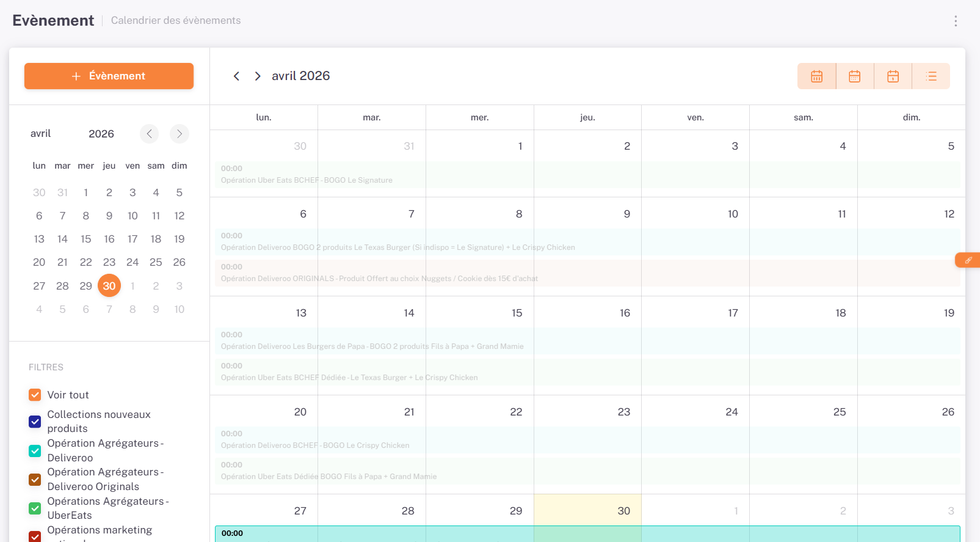Choose greyed day 31 in the mini calendar

62,192
